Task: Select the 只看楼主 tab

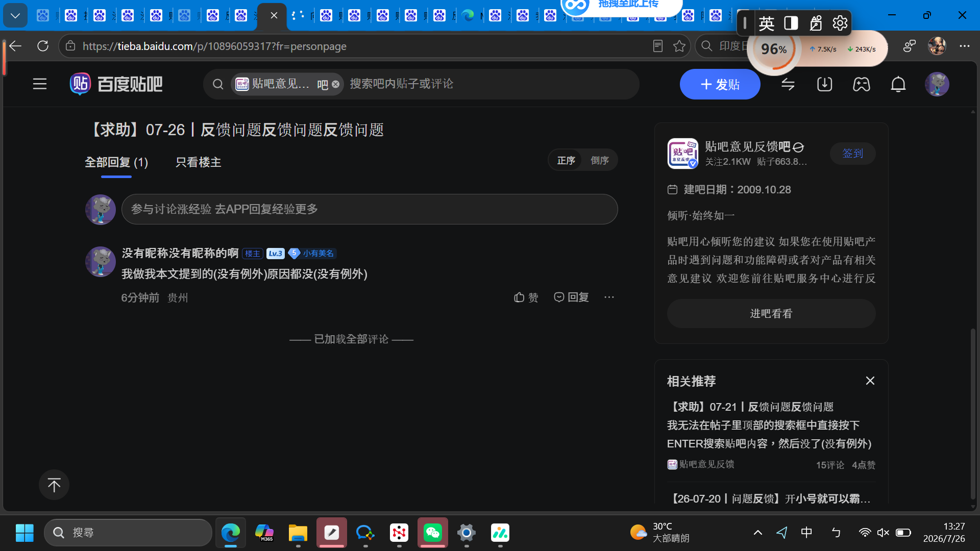Action: coord(198,162)
